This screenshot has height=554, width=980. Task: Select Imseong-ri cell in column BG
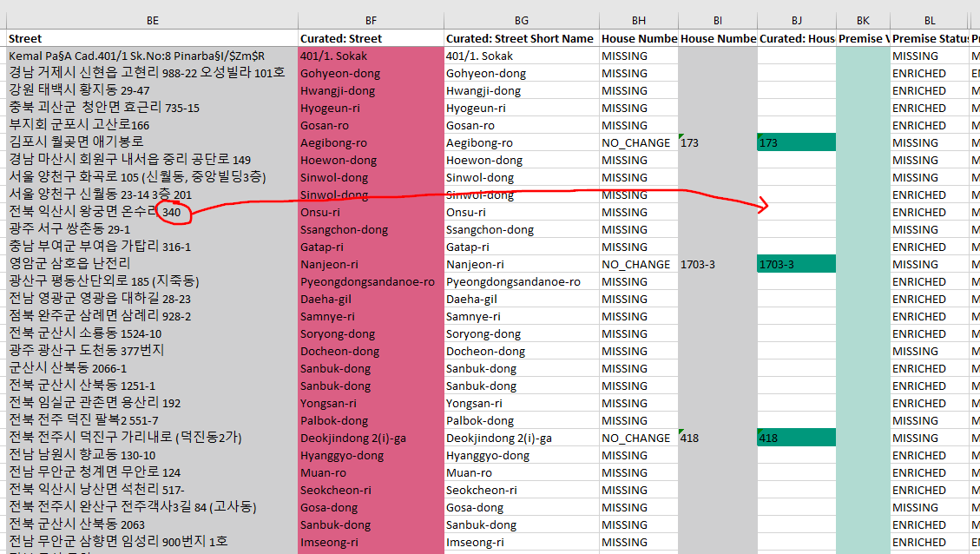click(x=521, y=542)
